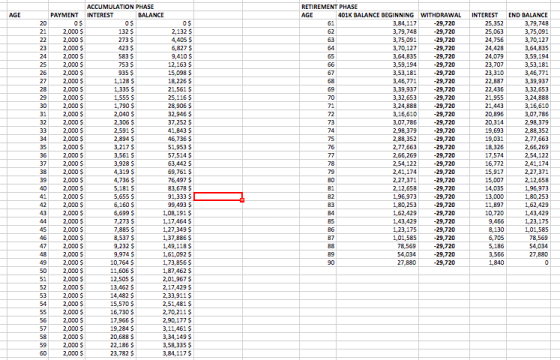Select beginning balance 1,43,429 at age 85
560x360 pixels.
pyautogui.click(x=377, y=221)
